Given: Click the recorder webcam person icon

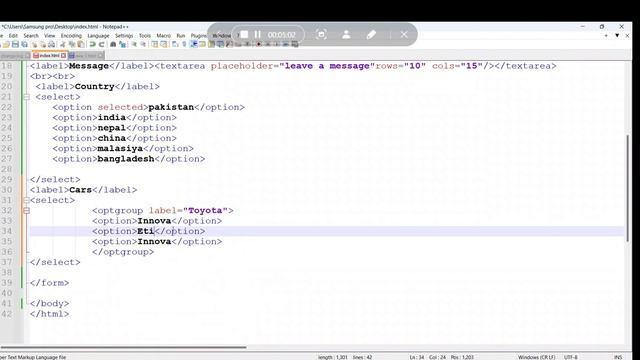Looking at the screenshot, I should point(346,35).
